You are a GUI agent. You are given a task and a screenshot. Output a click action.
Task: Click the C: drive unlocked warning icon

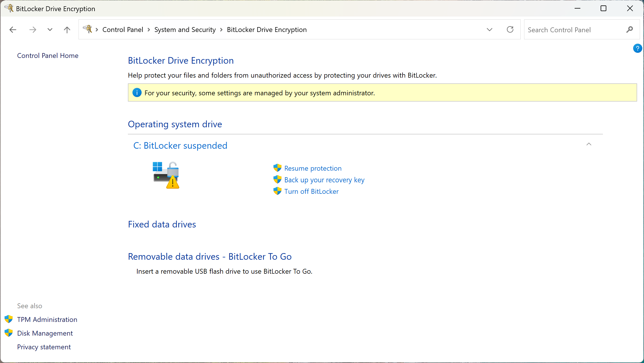click(166, 175)
